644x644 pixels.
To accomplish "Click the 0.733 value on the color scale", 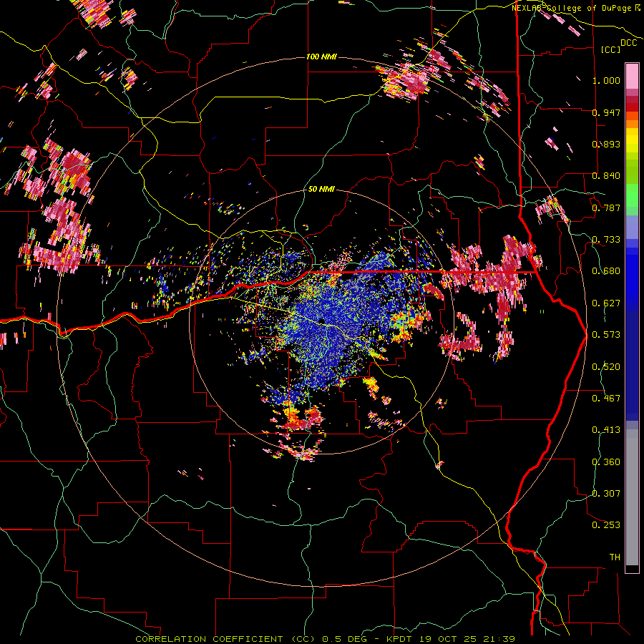I will [x=606, y=240].
